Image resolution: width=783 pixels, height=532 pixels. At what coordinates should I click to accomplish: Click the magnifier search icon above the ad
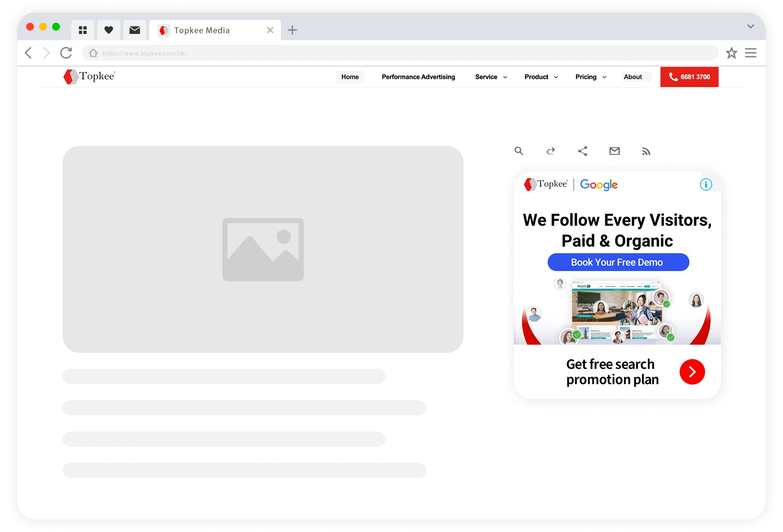519,151
